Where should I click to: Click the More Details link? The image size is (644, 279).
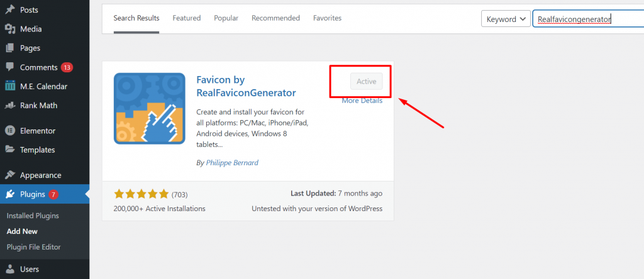click(x=362, y=101)
